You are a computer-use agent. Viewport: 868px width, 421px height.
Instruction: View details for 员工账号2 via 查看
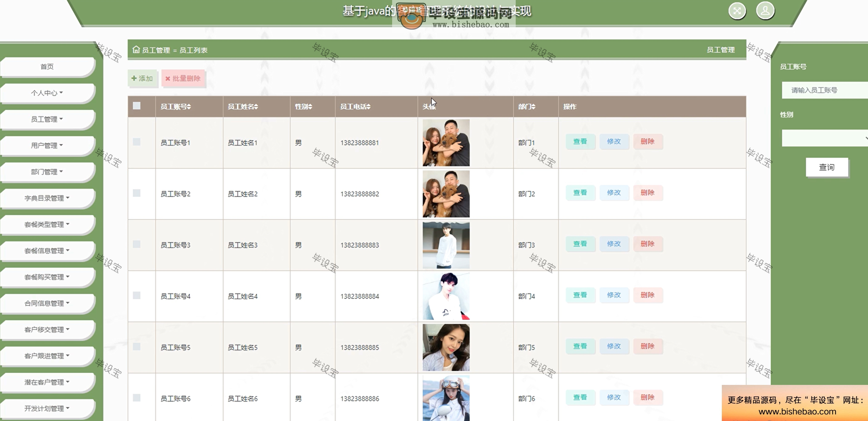pos(580,193)
